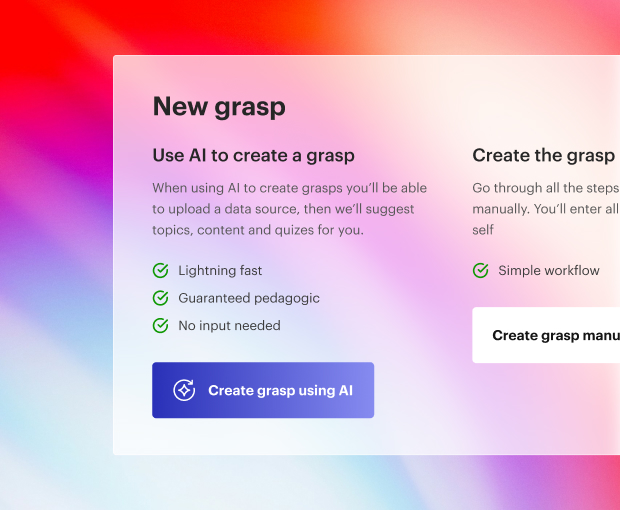Click the No input needed text
The image size is (620, 510).
pos(229,325)
